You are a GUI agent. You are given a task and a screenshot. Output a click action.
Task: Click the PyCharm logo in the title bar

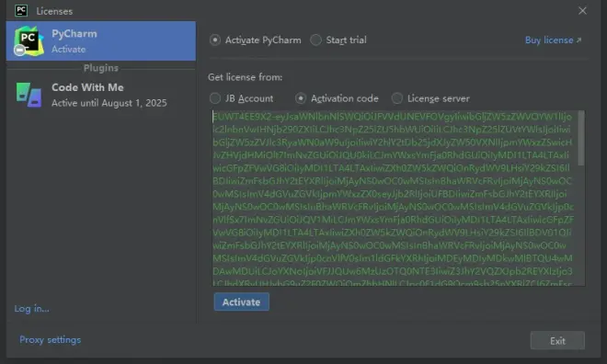[21, 11]
